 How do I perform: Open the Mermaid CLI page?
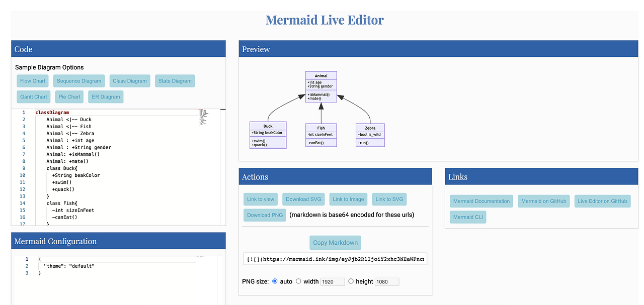[467, 217]
